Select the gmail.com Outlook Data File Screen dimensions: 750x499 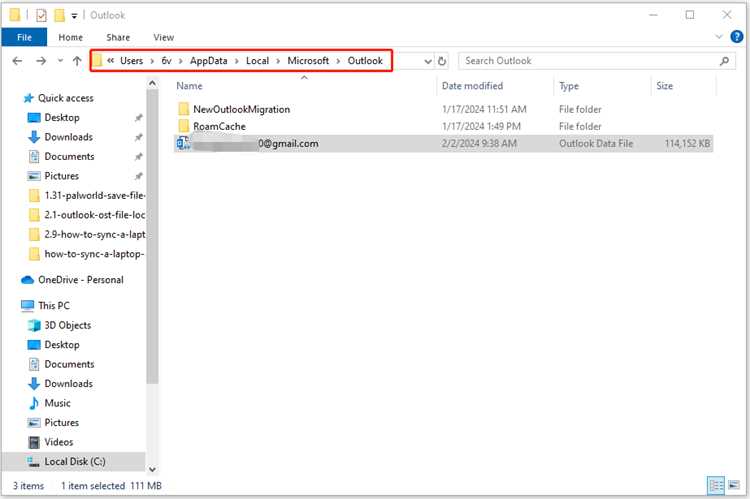(x=443, y=144)
